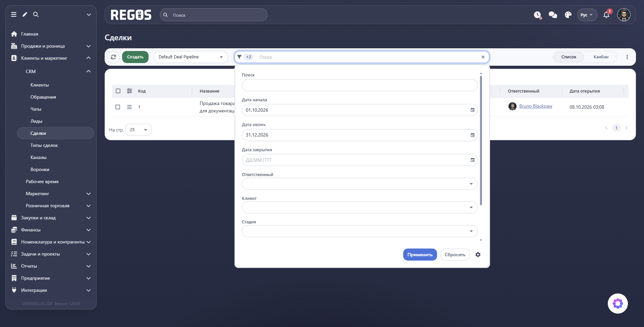Click the refresh deals icon
The height and width of the screenshot is (327, 644).
click(x=113, y=57)
